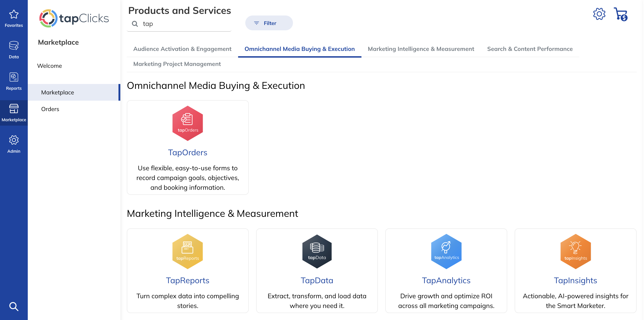The width and height of the screenshot is (644, 320).
Task: Open the TapInsights product link
Action: click(576, 280)
